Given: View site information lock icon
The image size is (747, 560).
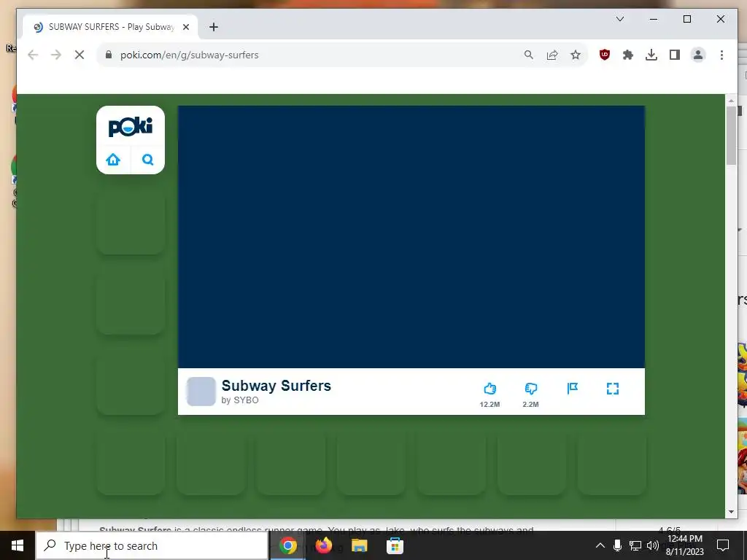Looking at the screenshot, I should [x=109, y=55].
